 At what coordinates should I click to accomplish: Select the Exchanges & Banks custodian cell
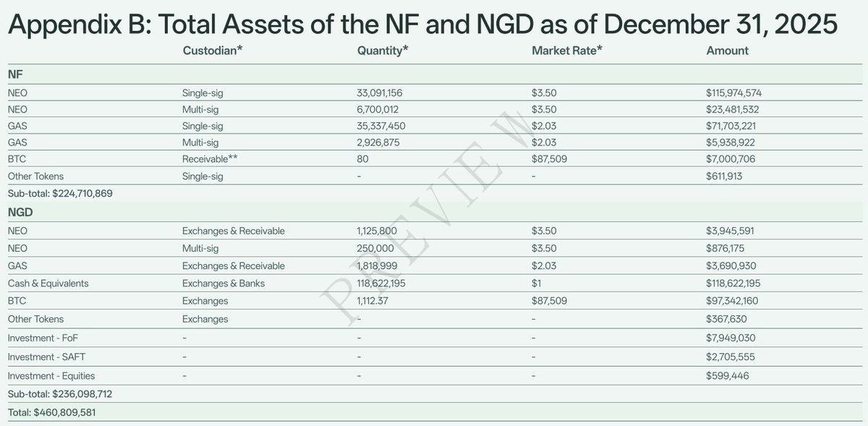[224, 283]
